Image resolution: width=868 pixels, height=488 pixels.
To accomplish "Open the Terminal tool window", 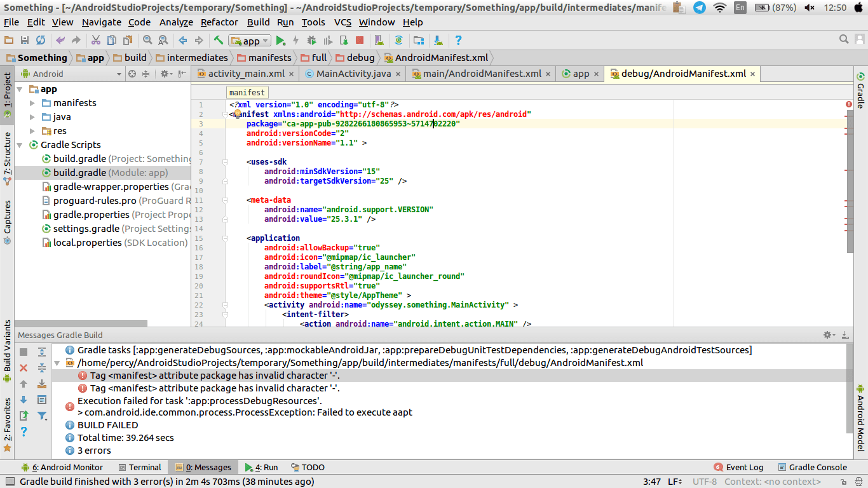I will coord(140,467).
